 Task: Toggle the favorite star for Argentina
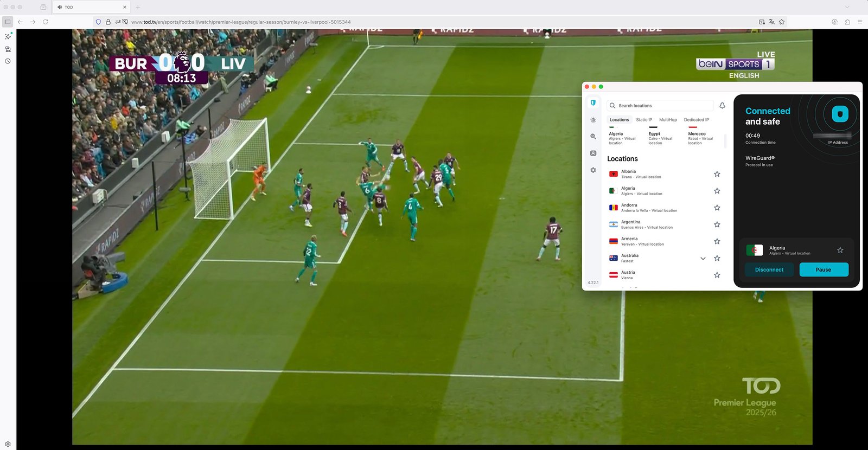(717, 224)
